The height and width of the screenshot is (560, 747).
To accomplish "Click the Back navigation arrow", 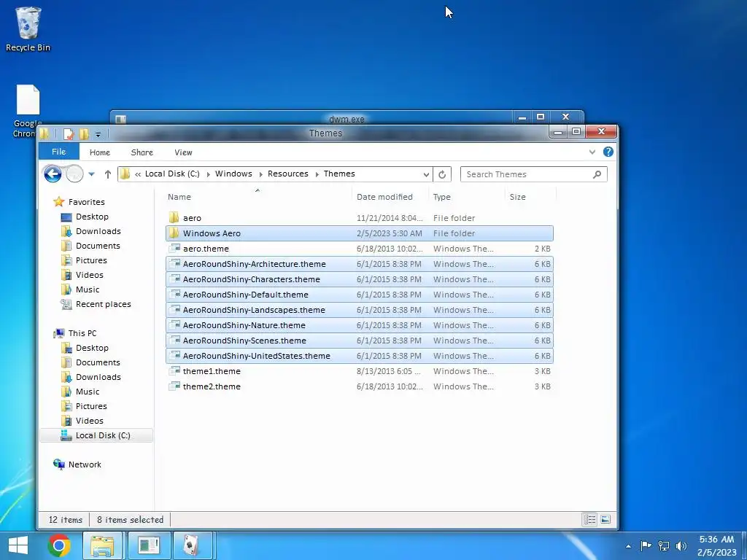I will click(53, 174).
